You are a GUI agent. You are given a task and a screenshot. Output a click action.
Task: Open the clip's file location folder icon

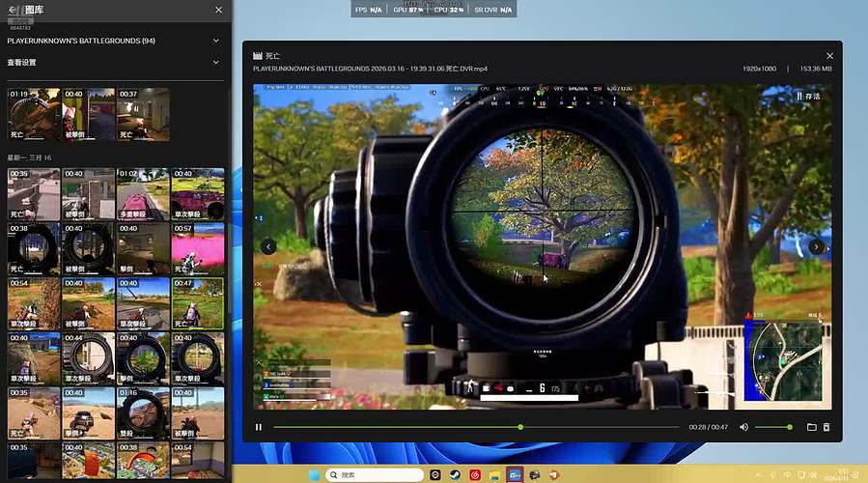812,427
